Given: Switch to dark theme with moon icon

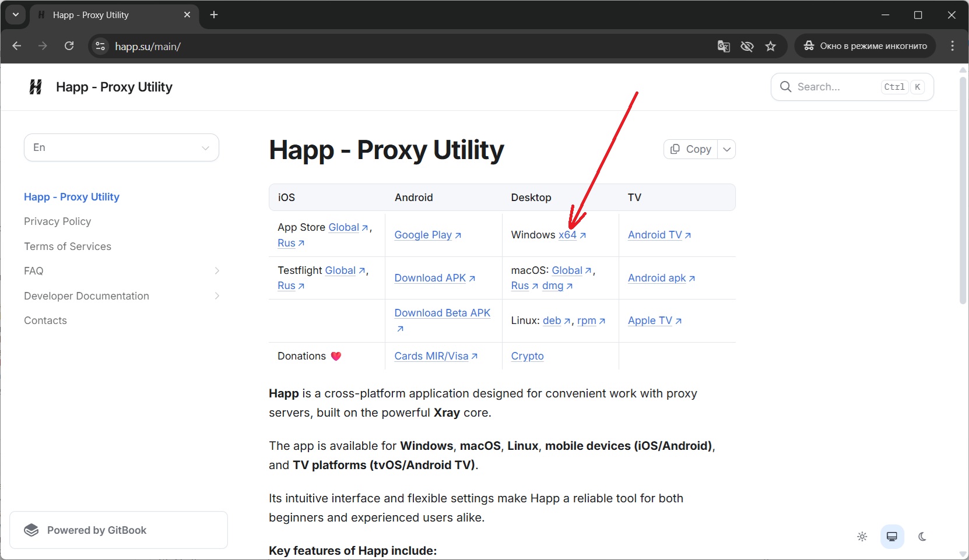Looking at the screenshot, I should coord(922,537).
